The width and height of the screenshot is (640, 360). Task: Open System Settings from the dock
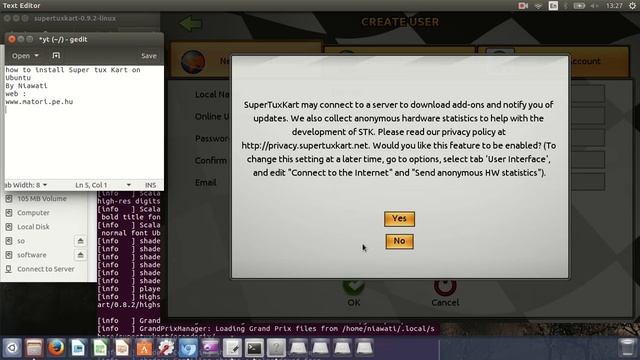[x=166, y=348]
